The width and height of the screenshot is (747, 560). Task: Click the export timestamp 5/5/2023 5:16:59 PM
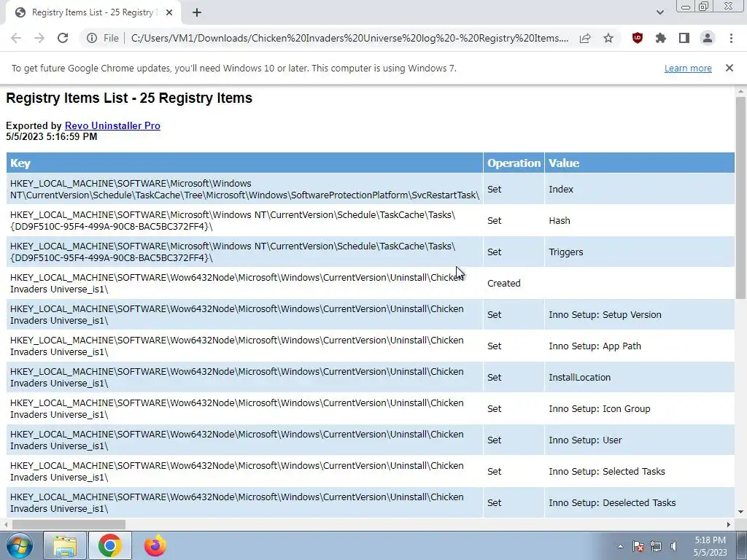pyautogui.click(x=52, y=136)
